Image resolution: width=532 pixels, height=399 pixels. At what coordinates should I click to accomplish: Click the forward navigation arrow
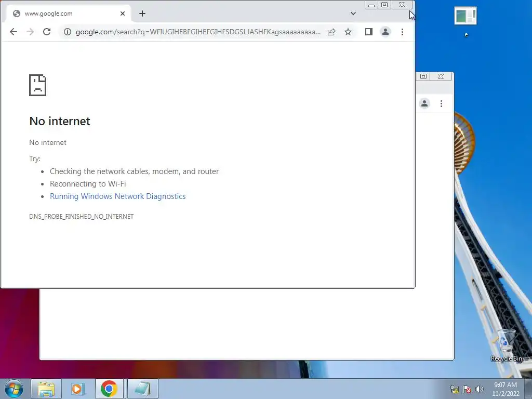tap(30, 32)
